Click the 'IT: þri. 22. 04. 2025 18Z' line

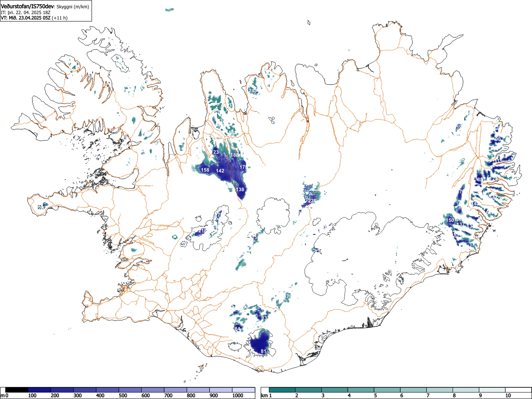[x=25, y=12]
